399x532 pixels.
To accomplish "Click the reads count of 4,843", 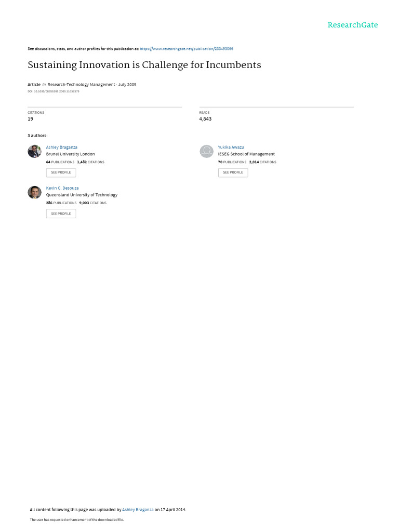I will 205,119.
